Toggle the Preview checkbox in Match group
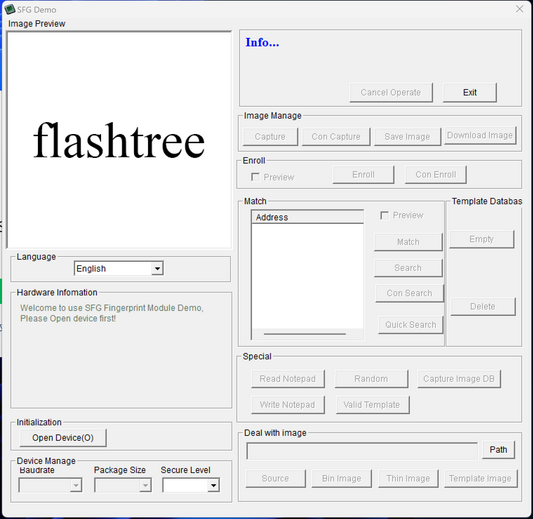Screen dimensions: 533x519 coord(384,215)
